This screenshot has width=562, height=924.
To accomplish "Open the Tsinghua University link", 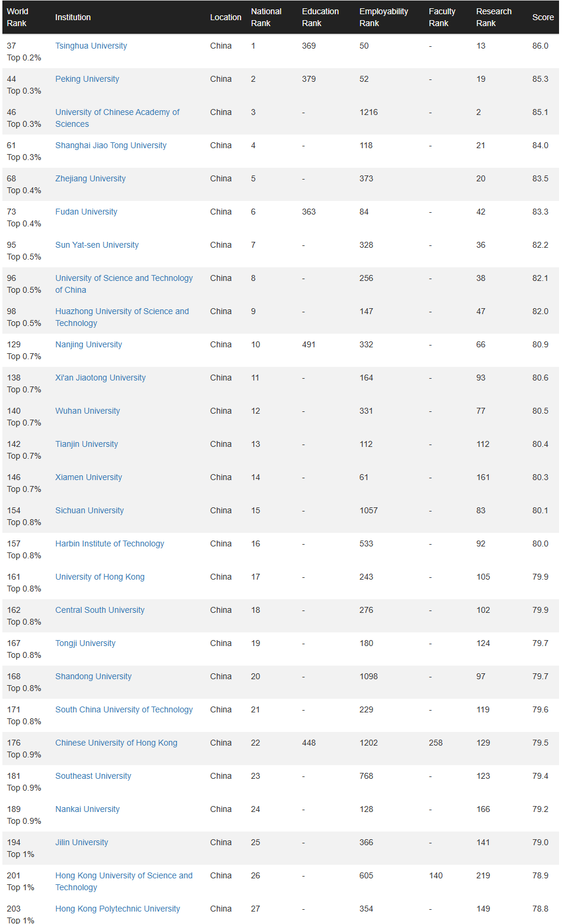I will [91, 46].
